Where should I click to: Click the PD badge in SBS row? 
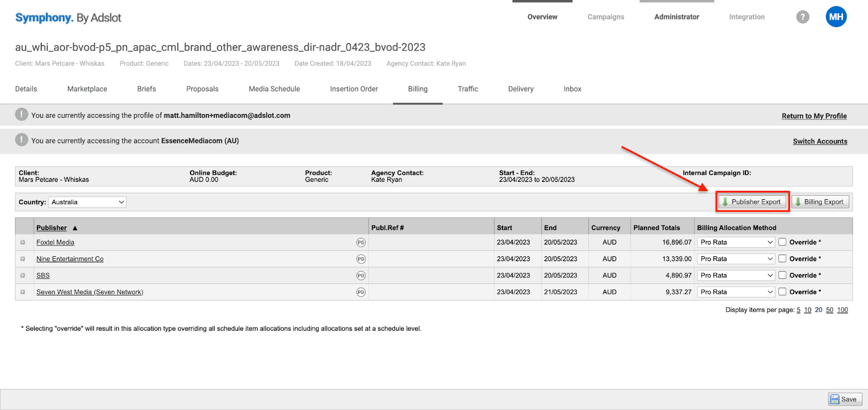[361, 276]
